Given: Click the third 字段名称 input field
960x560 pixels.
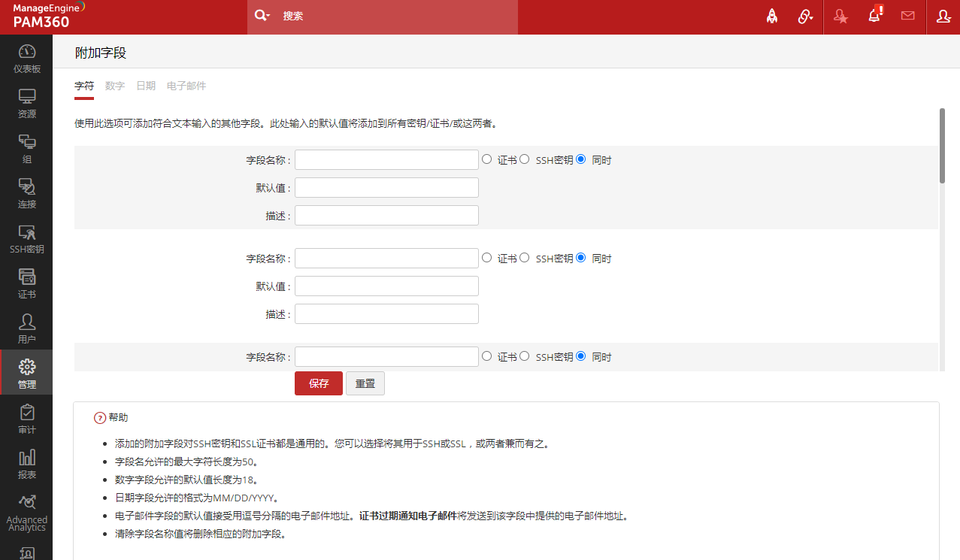Looking at the screenshot, I should coord(386,356).
